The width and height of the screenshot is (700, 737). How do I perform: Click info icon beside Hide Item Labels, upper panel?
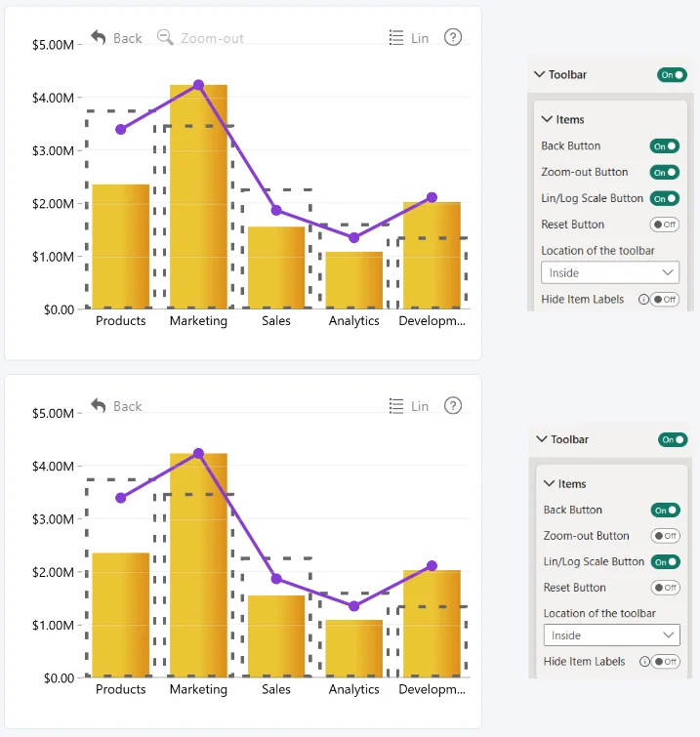(643, 300)
